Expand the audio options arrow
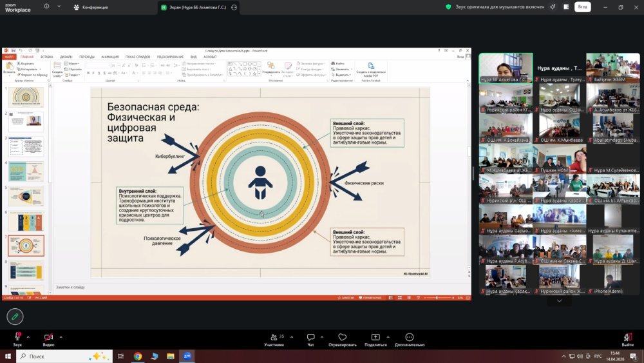The height and width of the screenshot is (363, 644). (x=28, y=337)
